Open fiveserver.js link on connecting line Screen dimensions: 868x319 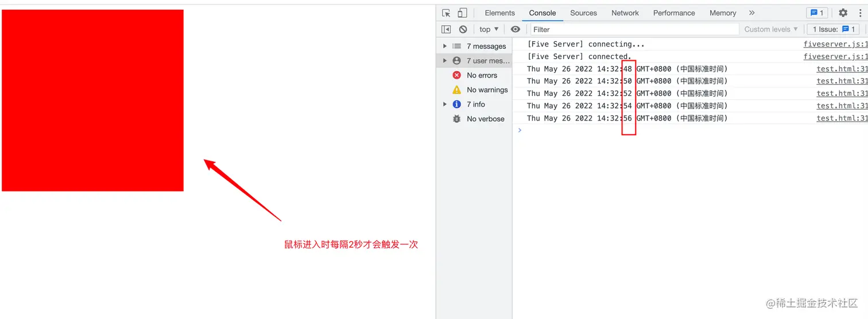click(835, 44)
